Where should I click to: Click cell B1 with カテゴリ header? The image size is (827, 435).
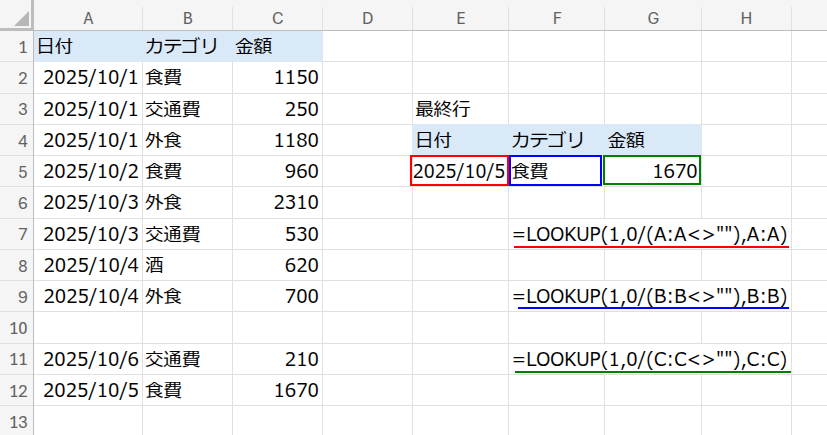[x=187, y=46]
